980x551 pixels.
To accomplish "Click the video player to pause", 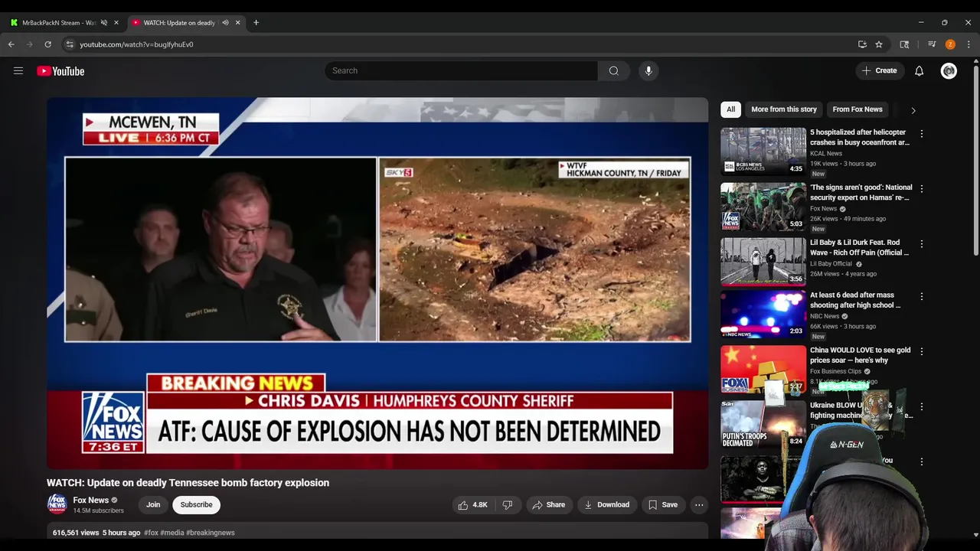I will [x=377, y=283].
